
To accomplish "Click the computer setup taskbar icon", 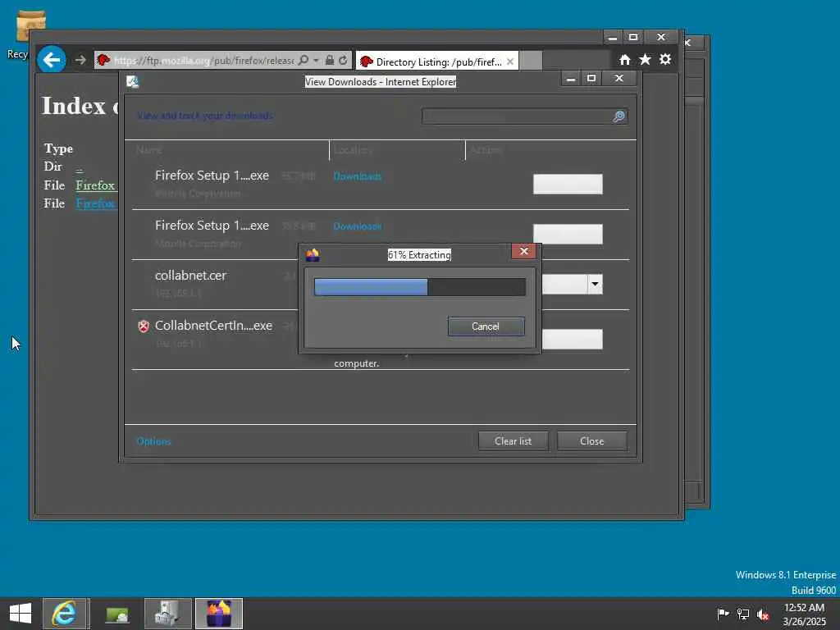I will pyautogui.click(x=167, y=614).
